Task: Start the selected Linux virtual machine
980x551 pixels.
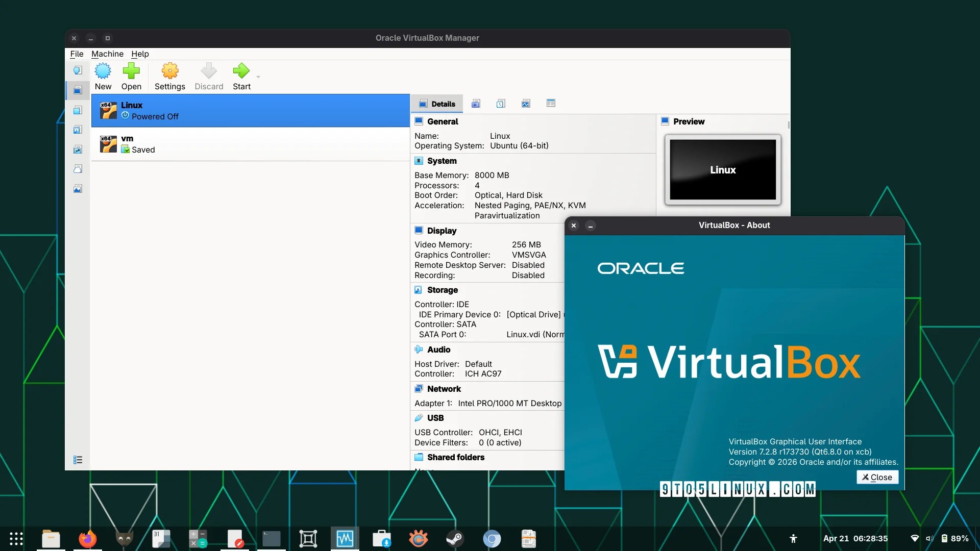Action: pos(241,76)
